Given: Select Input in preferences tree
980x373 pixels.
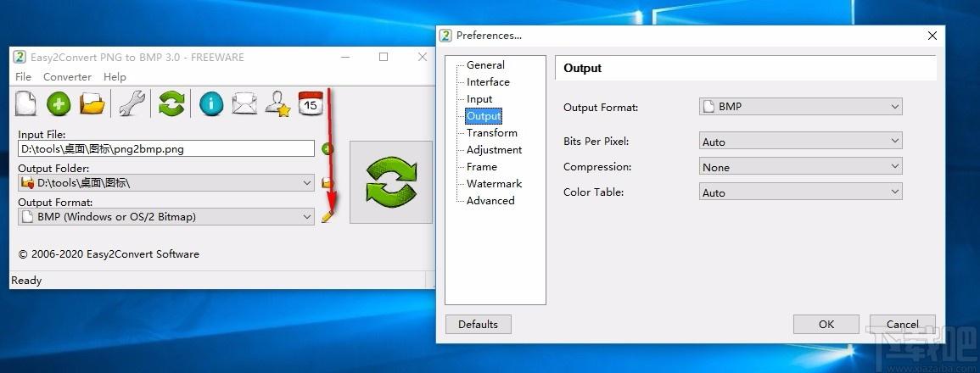Looking at the screenshot, I should [479, 98].
